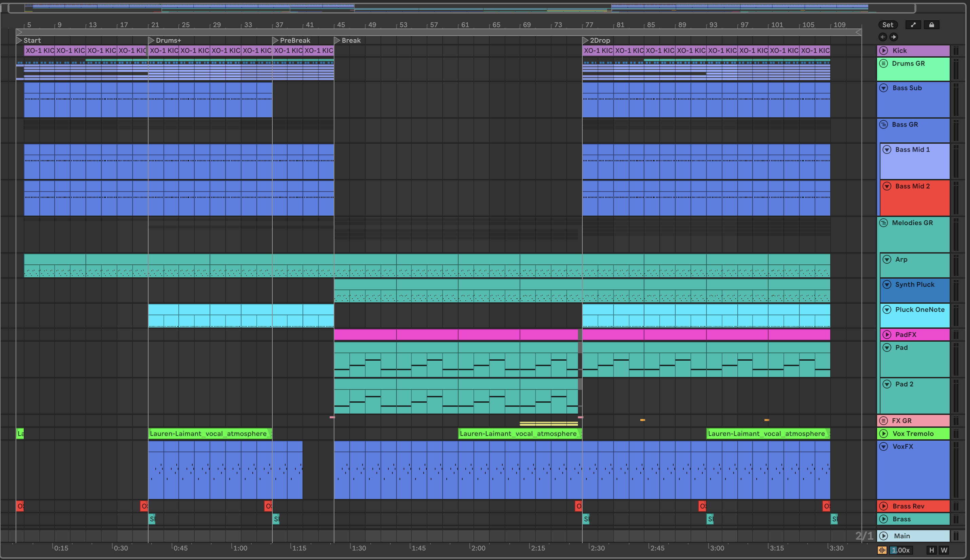Click the Vox Tremolo track play icon
The width and height of the screenshot is (970, 560).
click(x=884, y=434)
